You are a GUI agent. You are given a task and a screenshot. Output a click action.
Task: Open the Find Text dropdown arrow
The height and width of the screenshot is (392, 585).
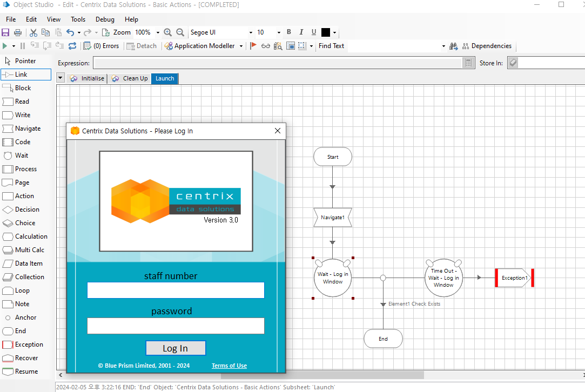443,46
